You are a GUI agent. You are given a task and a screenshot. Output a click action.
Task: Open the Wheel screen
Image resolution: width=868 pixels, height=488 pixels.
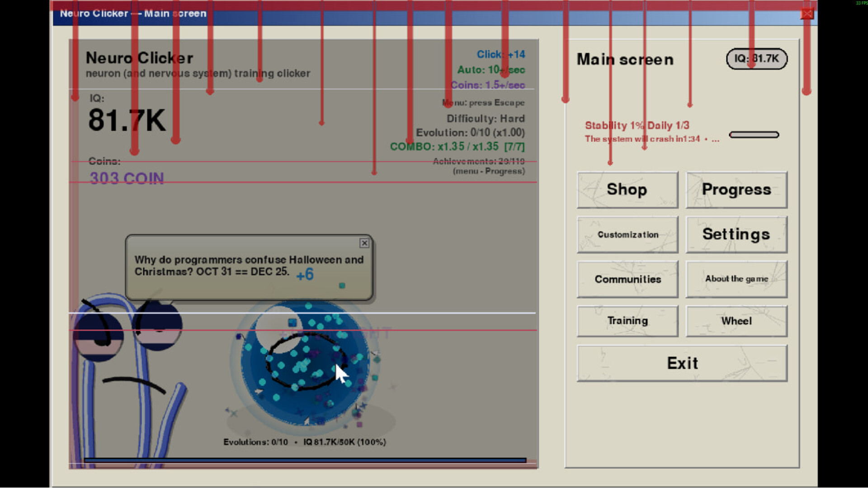pyautogui.click(x=736, y=321)
